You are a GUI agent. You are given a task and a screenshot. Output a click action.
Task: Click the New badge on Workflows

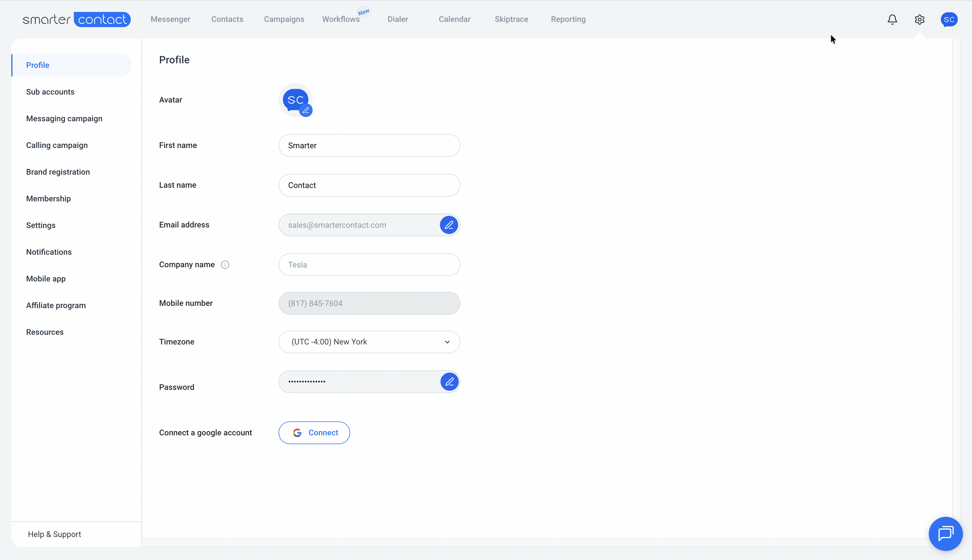point(364,12)
